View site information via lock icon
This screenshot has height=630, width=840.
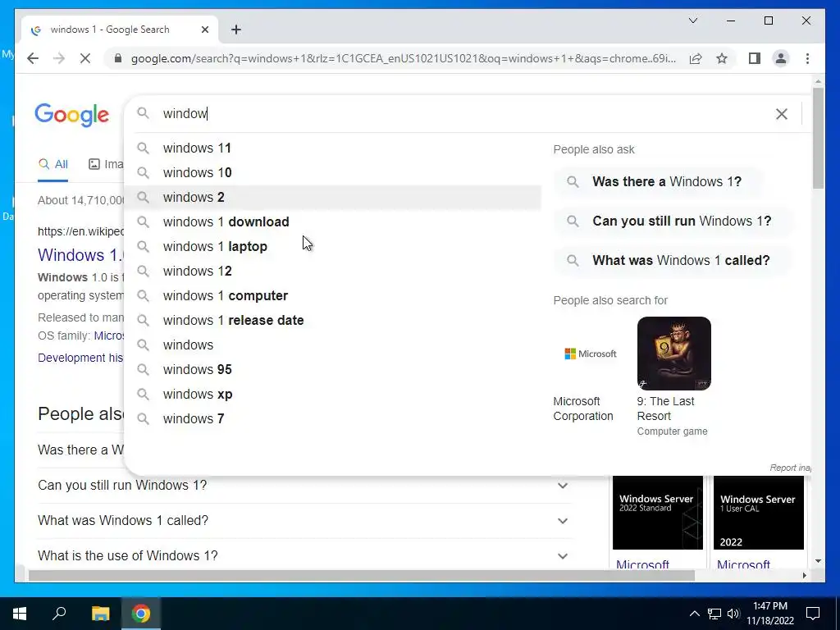(x=118, y=58)
